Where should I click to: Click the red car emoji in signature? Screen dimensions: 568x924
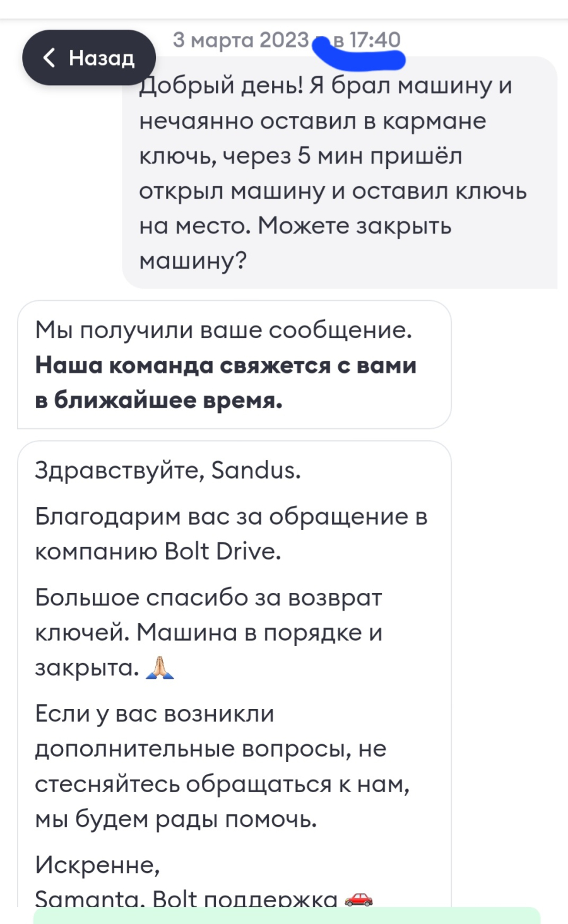[x=358, y=898]
